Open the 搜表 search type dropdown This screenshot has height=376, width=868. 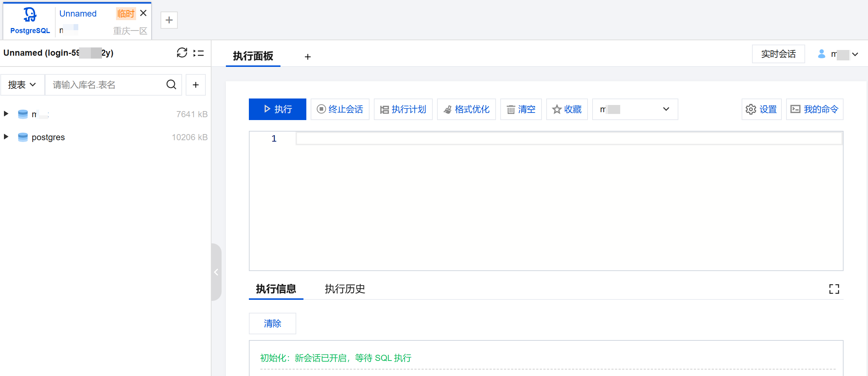pos(22,85)
